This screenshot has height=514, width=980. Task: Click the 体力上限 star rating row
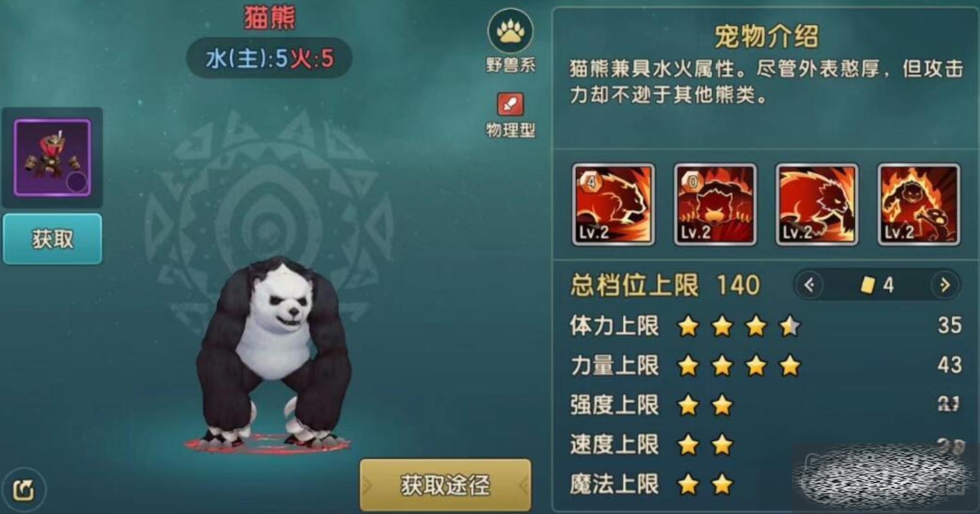pyautogui.click(x=765, y=326)
